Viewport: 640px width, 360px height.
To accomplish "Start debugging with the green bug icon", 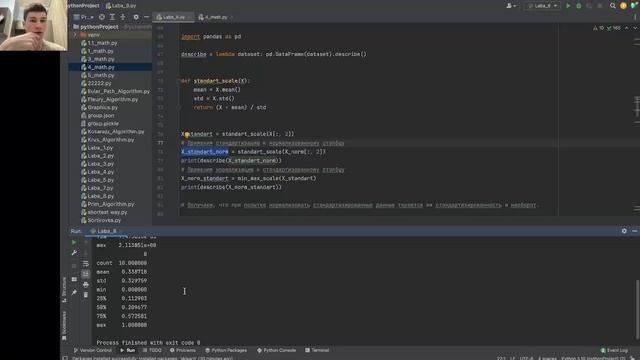I will (578, 6).
